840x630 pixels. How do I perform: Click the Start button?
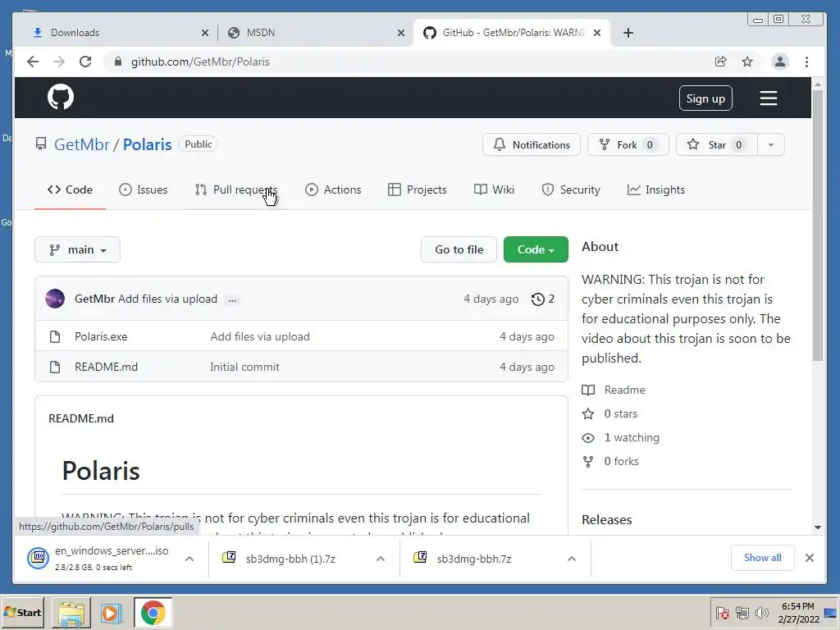pyautogui.click(x=22, y=612)
